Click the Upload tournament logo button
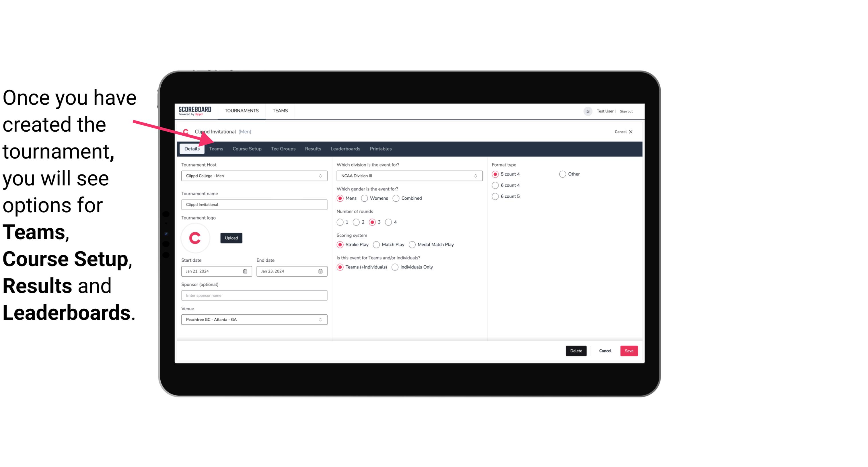Screen dimensions: 868x467 pos(231,238)
